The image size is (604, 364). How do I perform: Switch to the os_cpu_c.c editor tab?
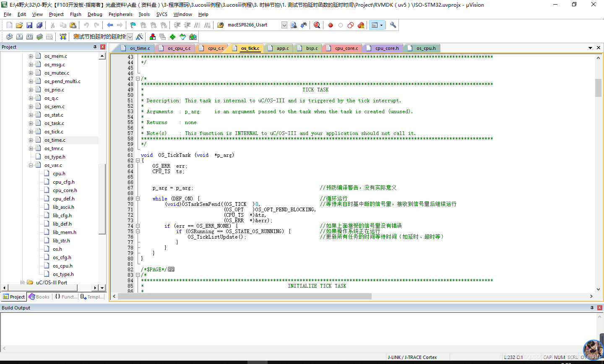tap(176, 48)
